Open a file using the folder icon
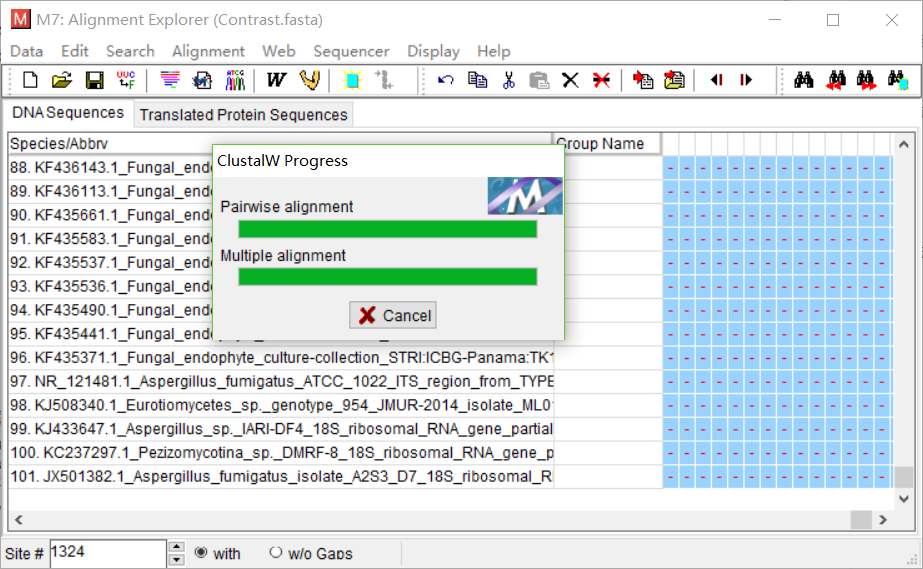 coord(61,79)
